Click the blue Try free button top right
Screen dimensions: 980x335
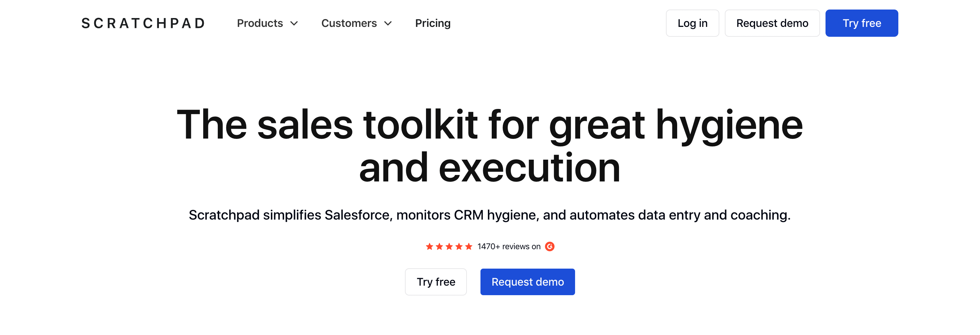coord(862,23)
